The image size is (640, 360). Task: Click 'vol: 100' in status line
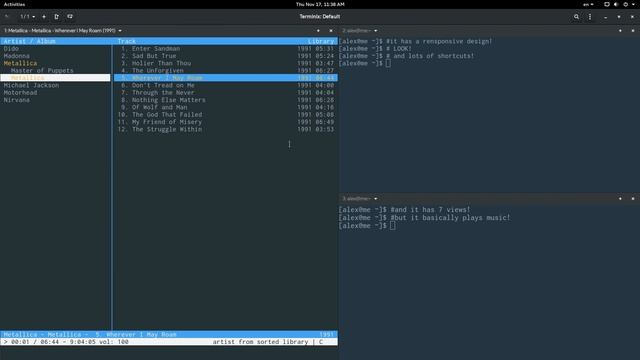114,342
